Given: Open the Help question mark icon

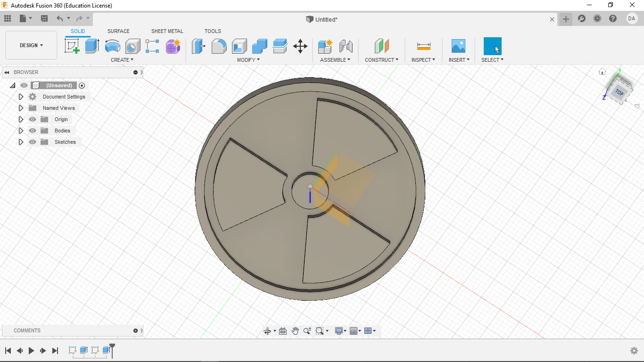Looking at the screenshot, I should pos(613,18).
